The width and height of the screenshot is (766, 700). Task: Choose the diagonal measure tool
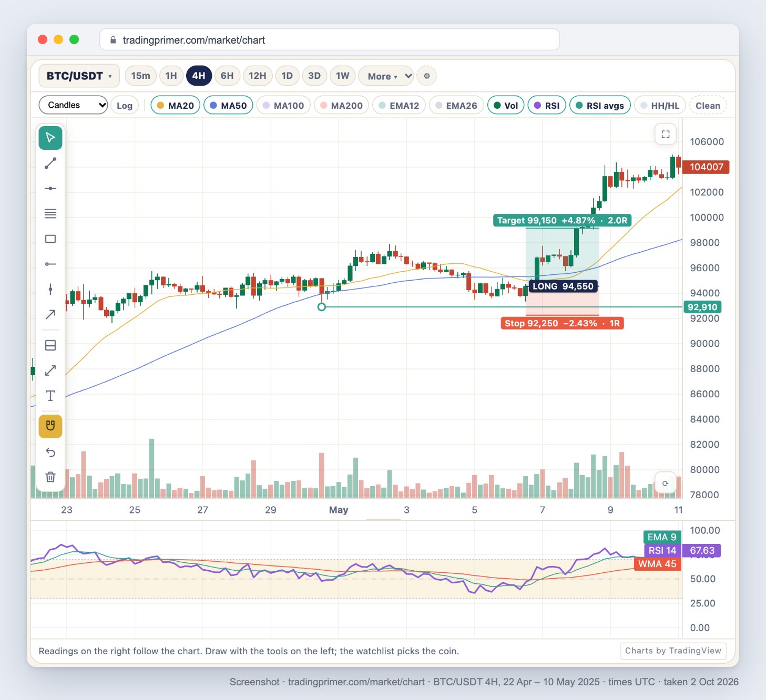pos(50,370)
